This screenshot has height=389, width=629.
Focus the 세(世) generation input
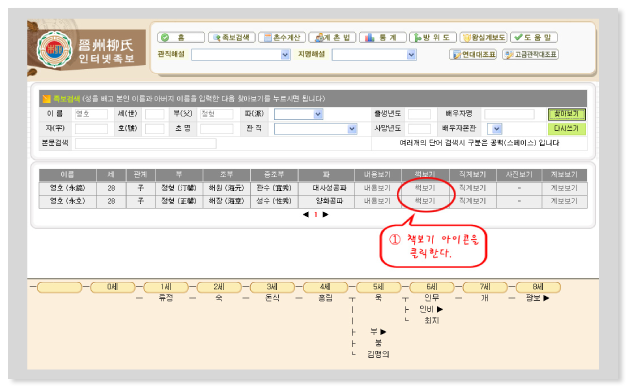click(x=155, y=114)
